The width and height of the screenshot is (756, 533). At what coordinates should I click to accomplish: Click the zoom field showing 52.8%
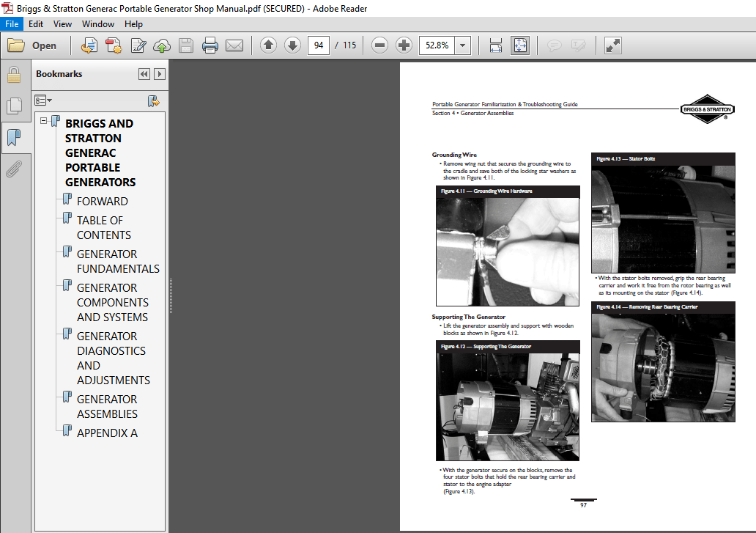click(437, 45)
